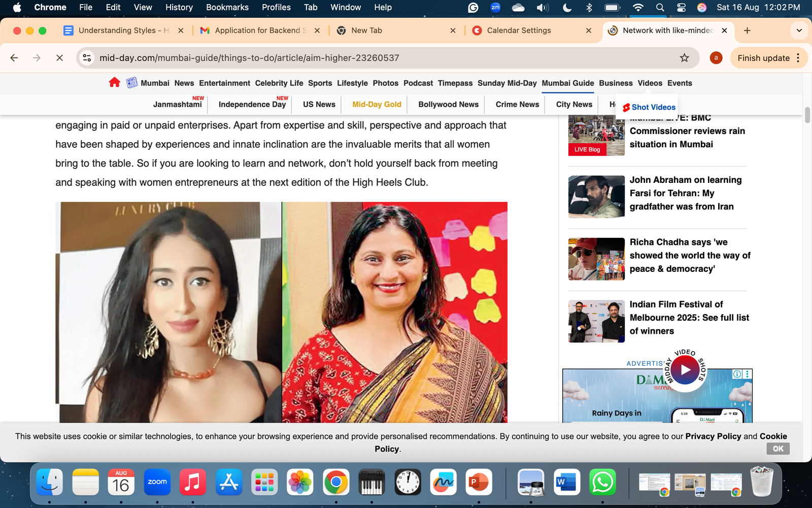Switch to the Calendar Settings tab
This screenshot has height=508, width=812.
pos(518,30)
